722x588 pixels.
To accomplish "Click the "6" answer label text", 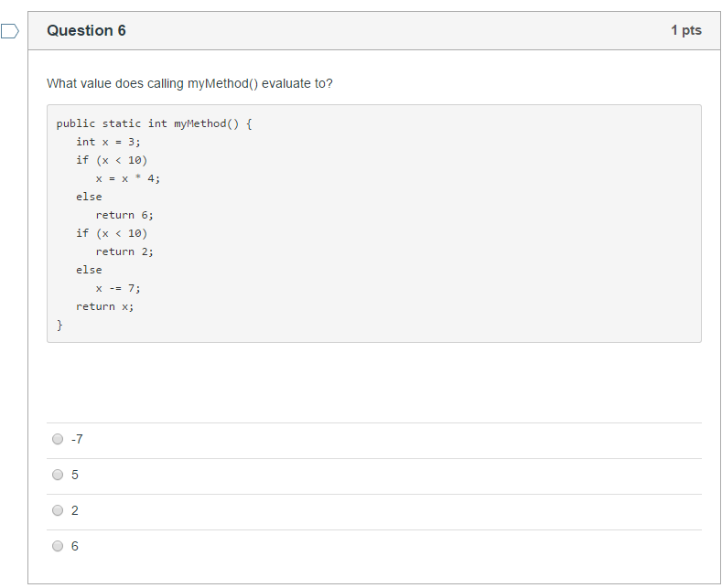I will pyautogui.click(x=75, y=546).
